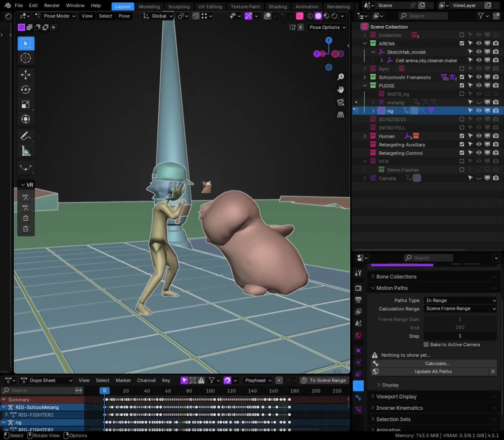504x440 pixels.
Task: Expand the Schizotoshi Frenamoto collection
Action: click(364, 77)
